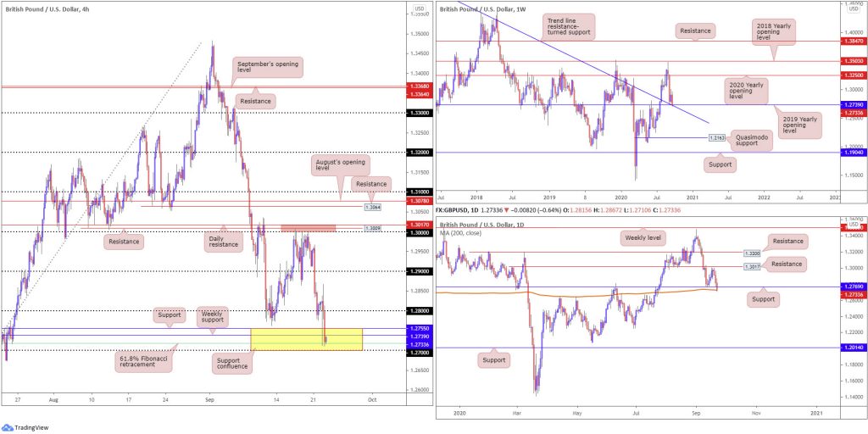Click the 1.31000 round-number price label
868x434 pixels.
(x=420, y=192)
